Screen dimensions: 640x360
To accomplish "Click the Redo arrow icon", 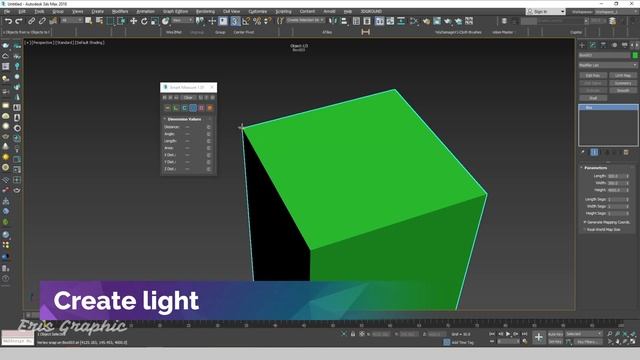I will (x=19, y=21).
